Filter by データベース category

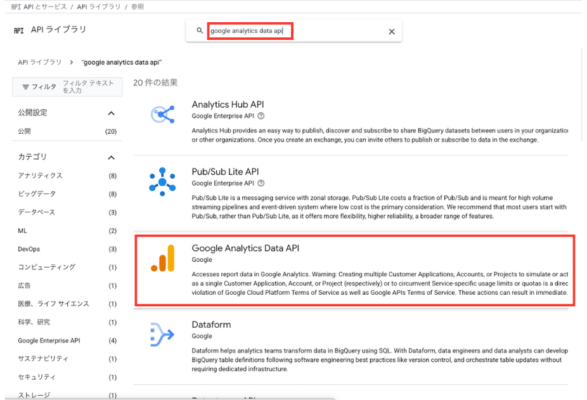(x=67, y=212)
